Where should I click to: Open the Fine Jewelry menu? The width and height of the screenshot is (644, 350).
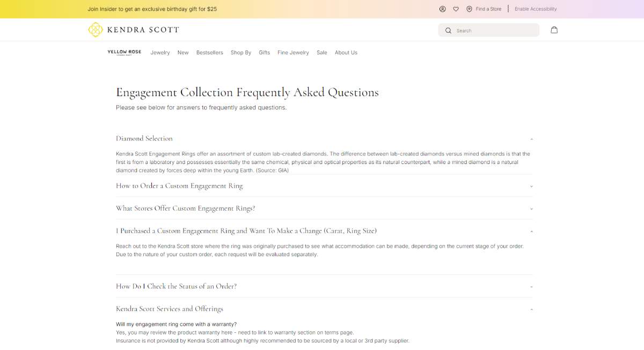(293, 53)
